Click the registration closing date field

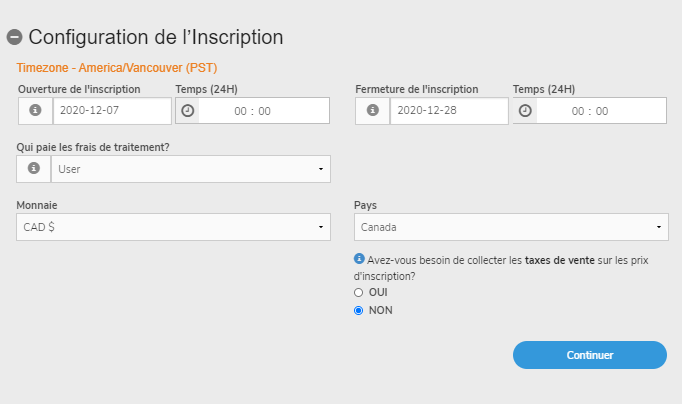[449, 110]
